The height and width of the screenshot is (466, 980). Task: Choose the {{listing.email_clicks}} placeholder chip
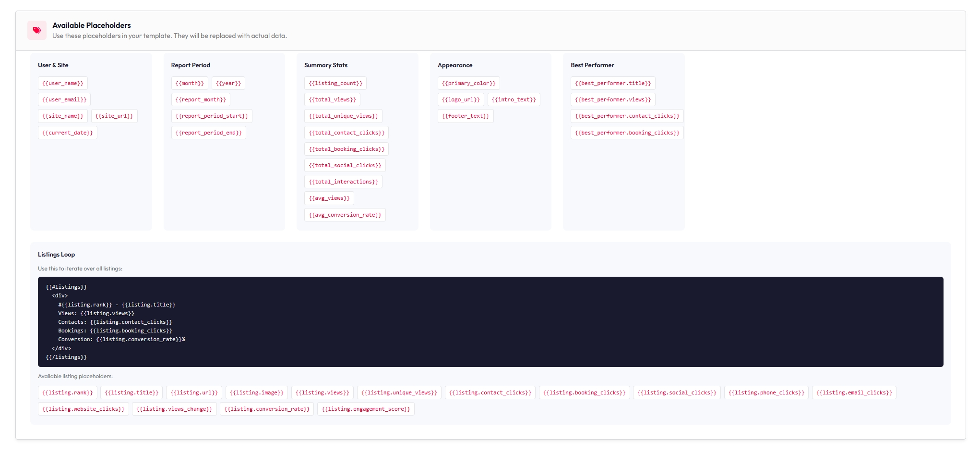tap(854, 392)
